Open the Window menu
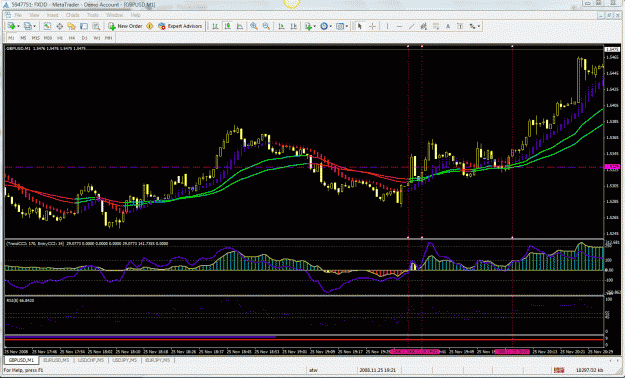 click(x=114, y=15)
